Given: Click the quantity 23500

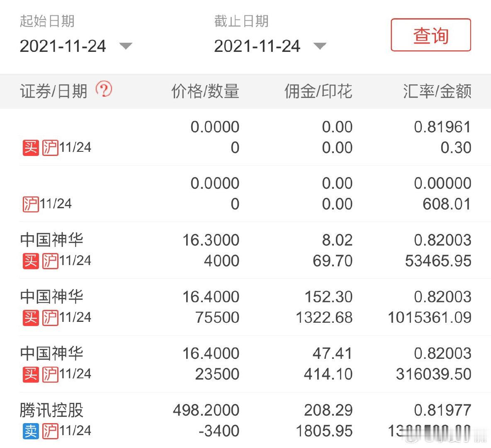Looking at the screenshot, I should pos(217,375).
